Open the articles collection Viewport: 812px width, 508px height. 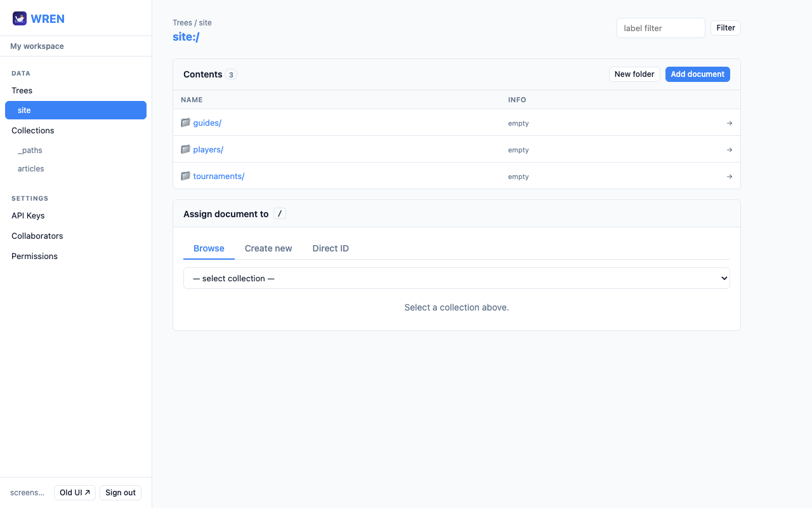pyautogui.click(x=30, y=168)
